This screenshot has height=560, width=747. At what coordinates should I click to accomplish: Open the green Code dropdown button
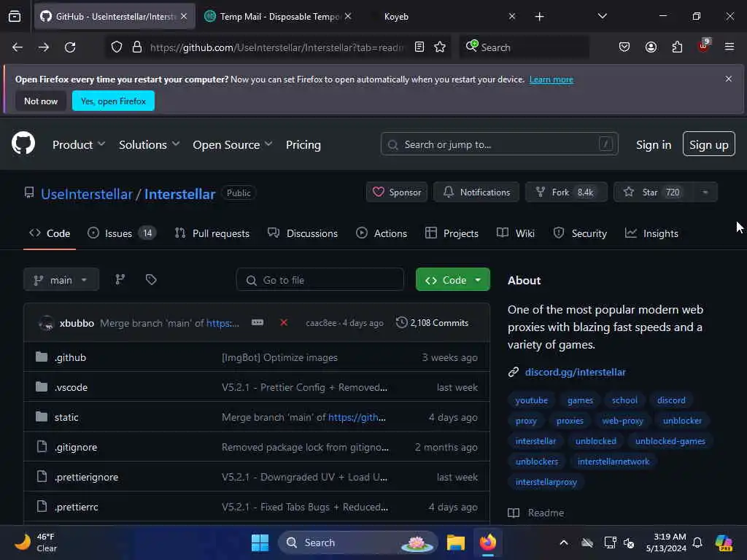coord(452,279)
